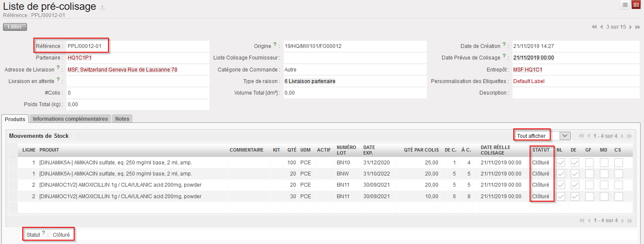
Task: Jump to last record using double-right arrow
Action: [x=638, y=27]
